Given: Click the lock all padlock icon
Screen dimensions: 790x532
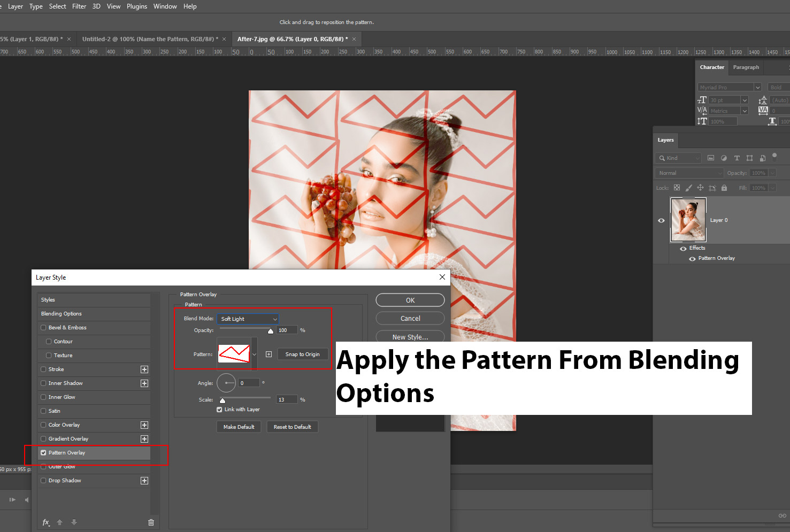Looking at the screenshot, I should [724, 188].
